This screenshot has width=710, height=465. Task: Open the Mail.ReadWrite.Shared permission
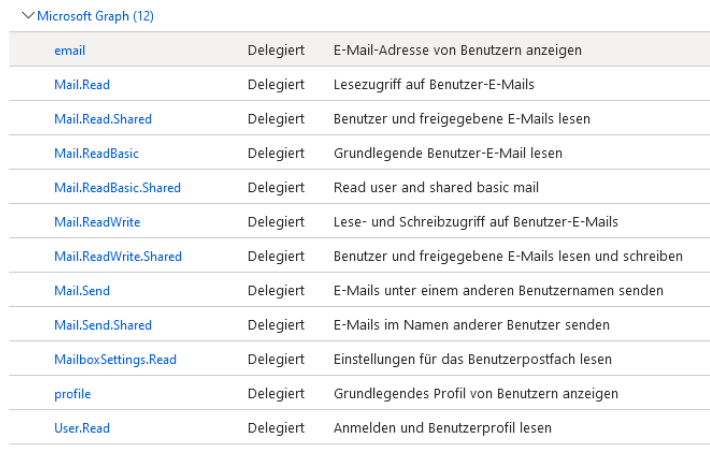(118, 256)
